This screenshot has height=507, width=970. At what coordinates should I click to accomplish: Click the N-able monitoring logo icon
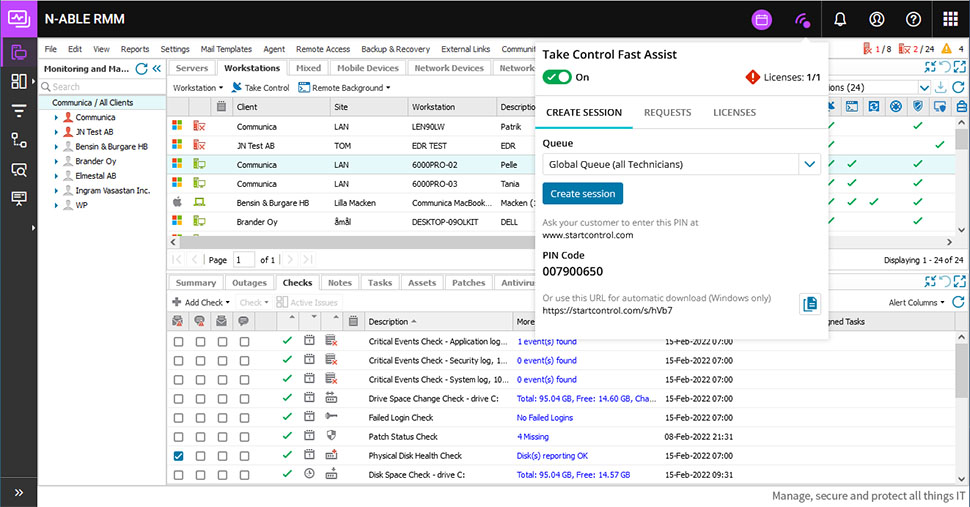19,19
